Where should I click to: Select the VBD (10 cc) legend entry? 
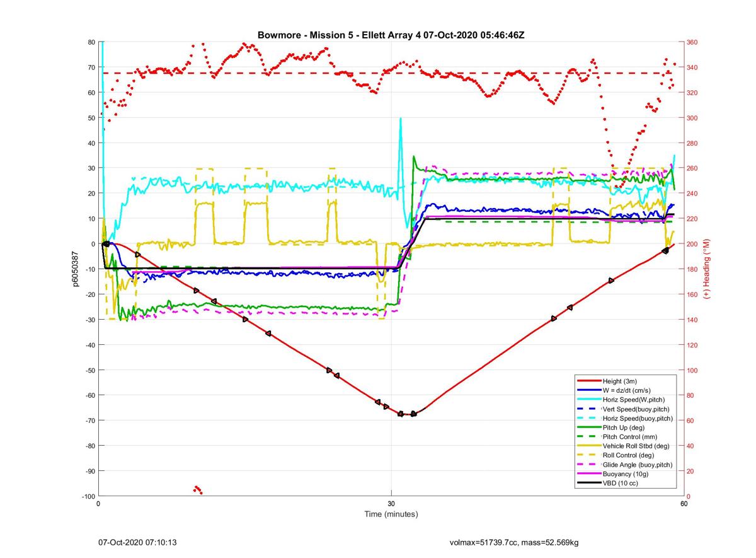click(x=625, y=483)
